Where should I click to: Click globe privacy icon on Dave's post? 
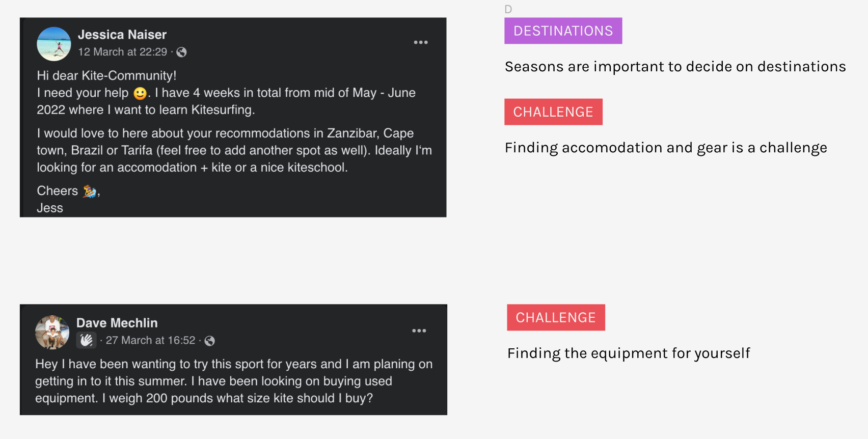tap(209, 341)
